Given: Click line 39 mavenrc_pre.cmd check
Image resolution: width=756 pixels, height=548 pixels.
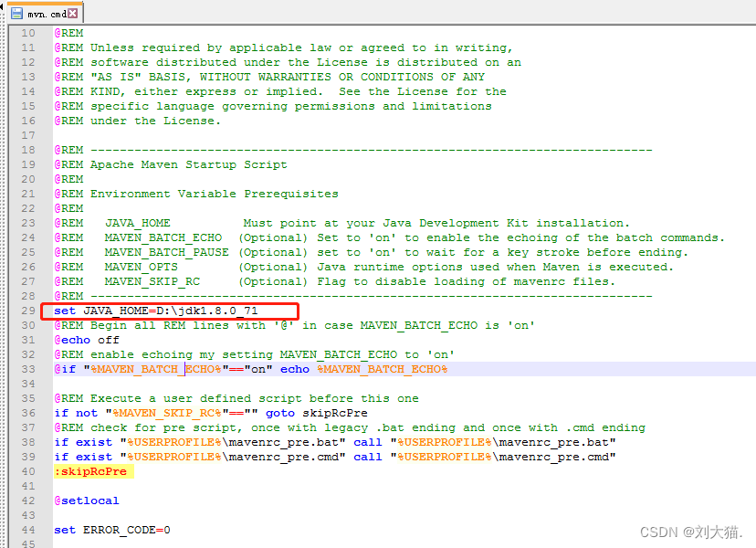Looking at the screenshot, I should pos(335,457).
